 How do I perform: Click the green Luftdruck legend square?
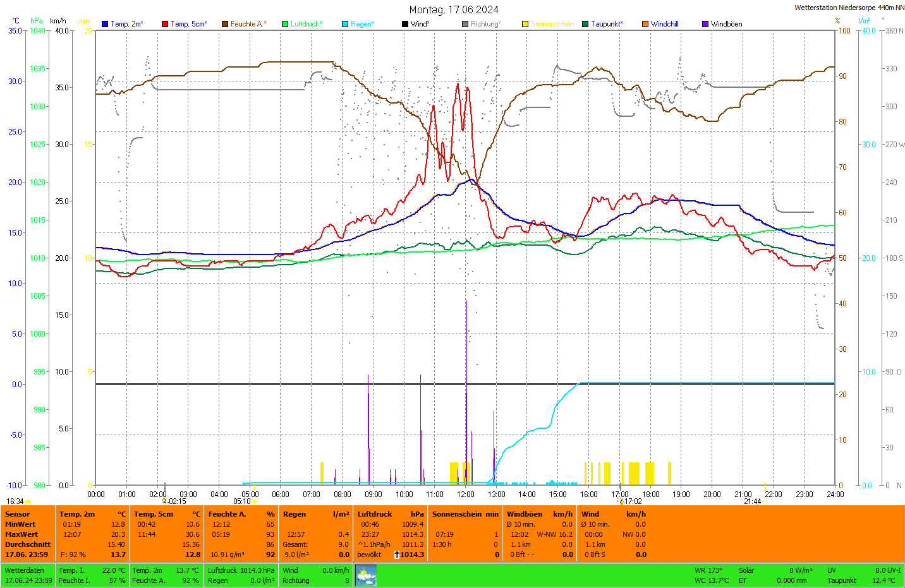(285, 24)
